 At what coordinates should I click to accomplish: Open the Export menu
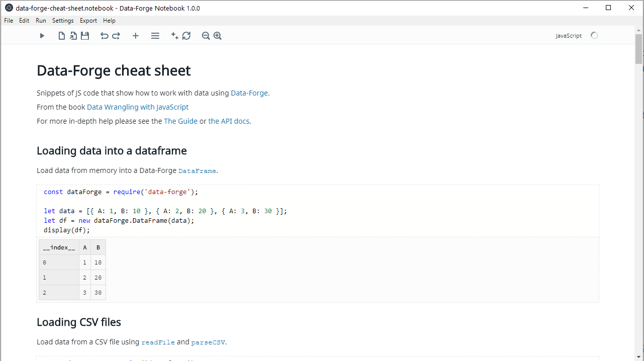(x=88, y=21)
